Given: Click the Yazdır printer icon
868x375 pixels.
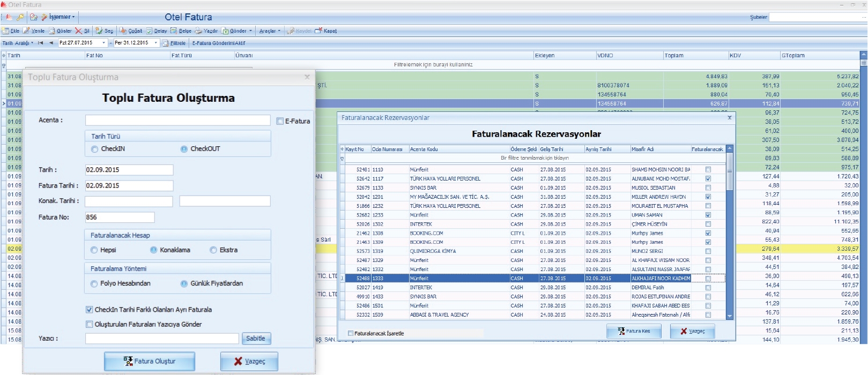Looking at the screenshot, I should [198, 31].
